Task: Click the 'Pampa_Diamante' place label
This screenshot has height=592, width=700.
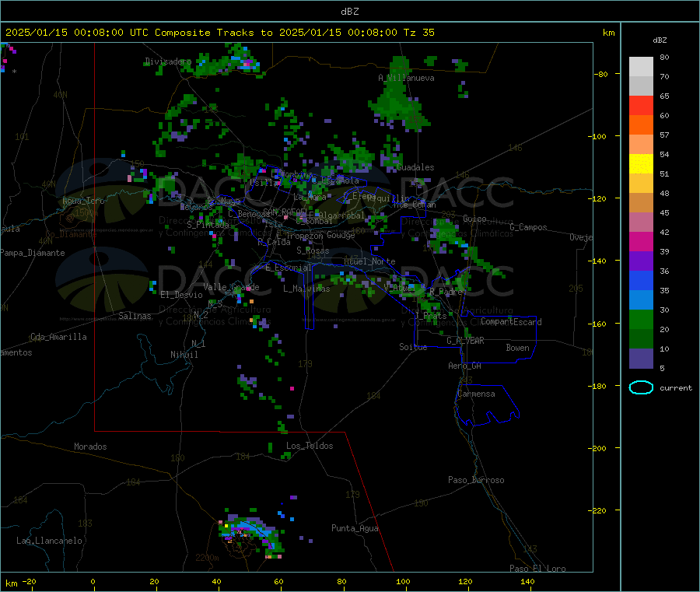Action: click(33, 253)
